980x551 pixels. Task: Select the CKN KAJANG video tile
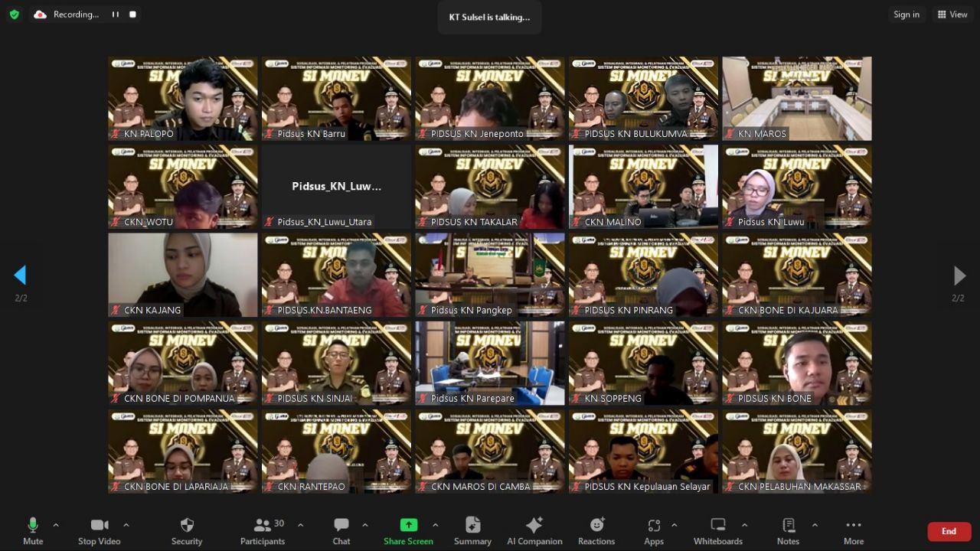coord(183,275)
